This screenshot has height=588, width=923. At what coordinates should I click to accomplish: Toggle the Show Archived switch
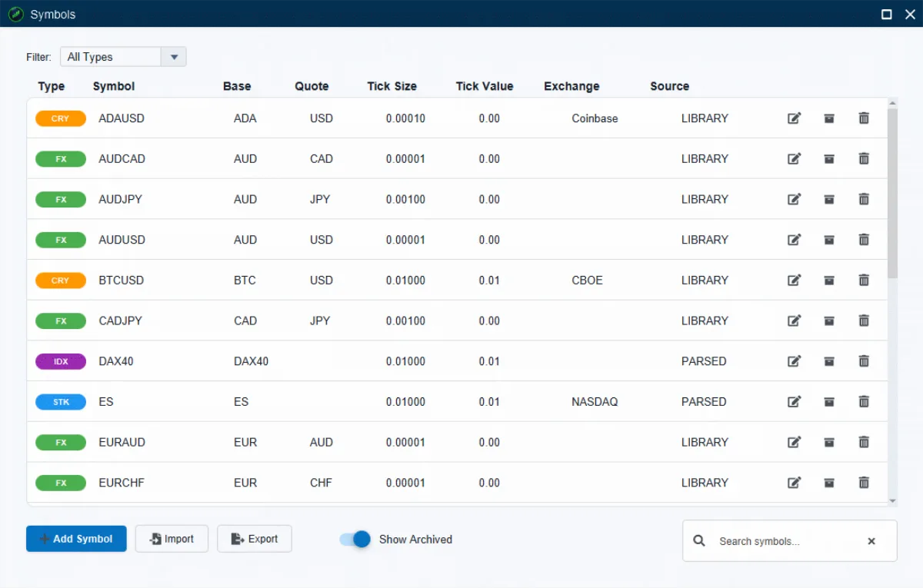coord(355,540)
